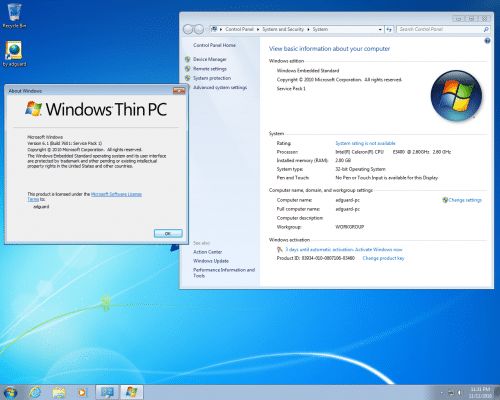Image resolution: width=500 pixels, height=400 pixels.
Task: Click the 'Service Pack 1' text
Action: [x=291, y=89]
